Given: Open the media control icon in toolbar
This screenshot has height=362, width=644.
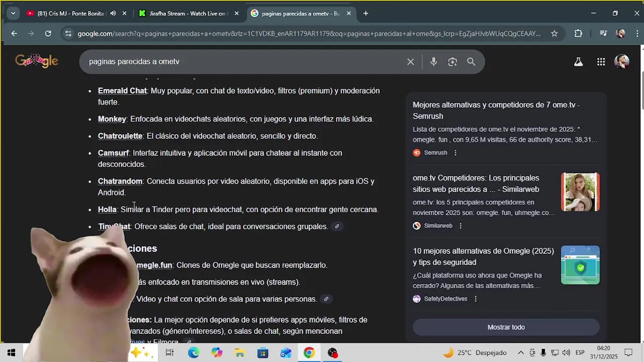Looking at the screenshot, I should point(603,34).
